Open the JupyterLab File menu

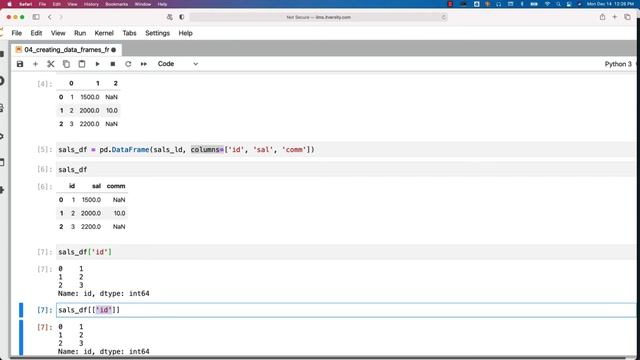17,33
